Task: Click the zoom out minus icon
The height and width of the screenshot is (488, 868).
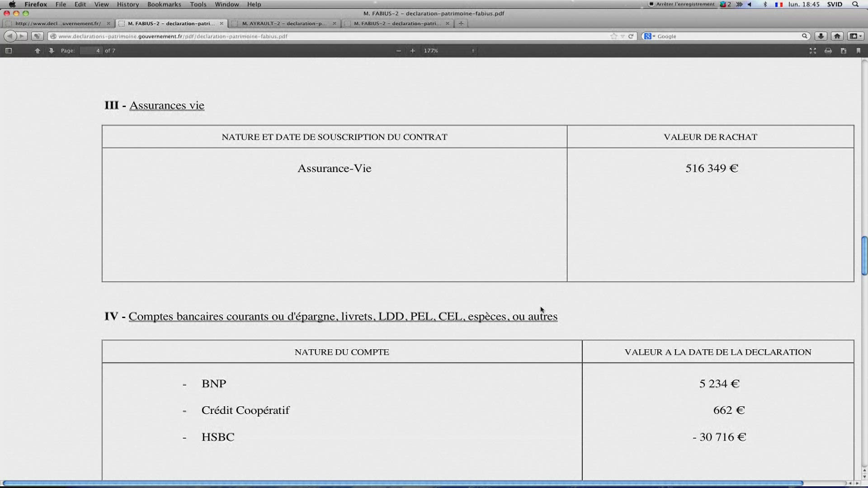Action: point(398,51)
